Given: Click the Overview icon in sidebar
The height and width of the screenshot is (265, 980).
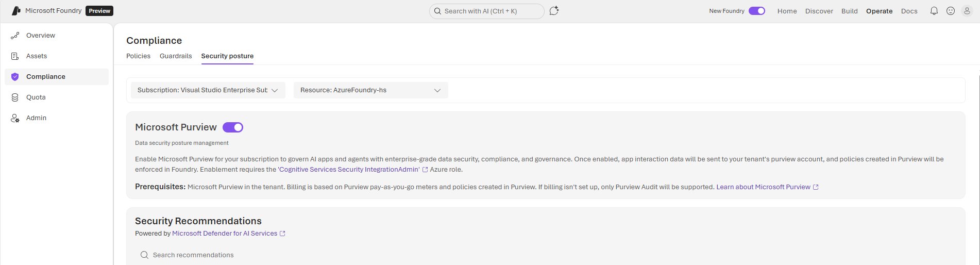Looking at the screenshot, I should (15, 36).
